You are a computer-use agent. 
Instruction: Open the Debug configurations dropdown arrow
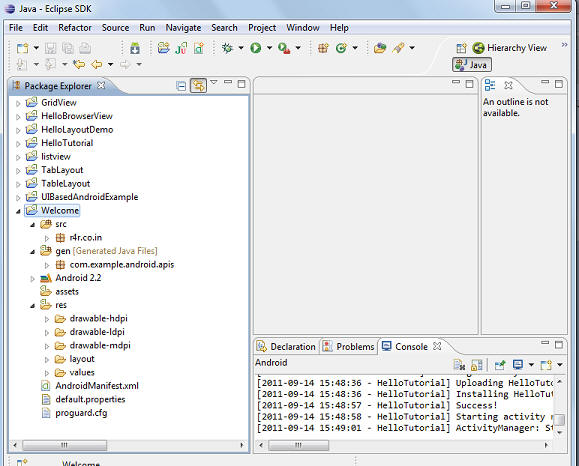coord(241,48)
